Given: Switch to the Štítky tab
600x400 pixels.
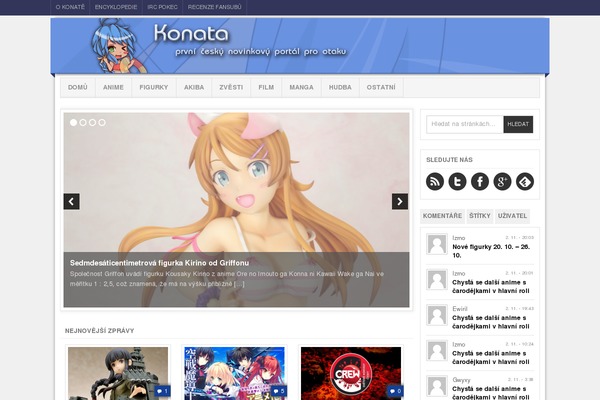Looking at the screenshot, I should click(480, 216).
